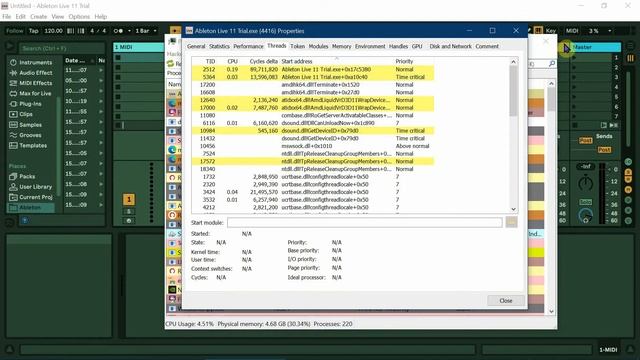Viewport: 640px width, 360px height.
Task: Click the browser preview play arrow icon
Action: tap(9, 46)
